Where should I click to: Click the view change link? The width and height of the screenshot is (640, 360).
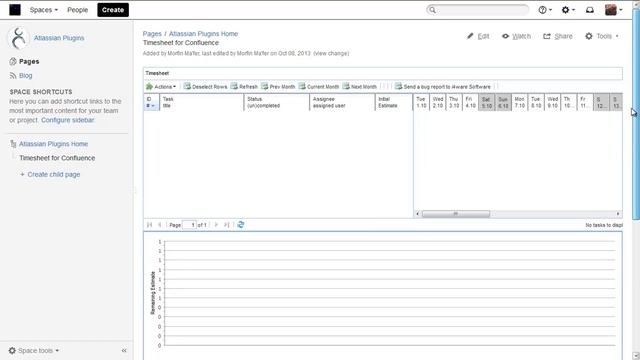(x=331, y=53)
